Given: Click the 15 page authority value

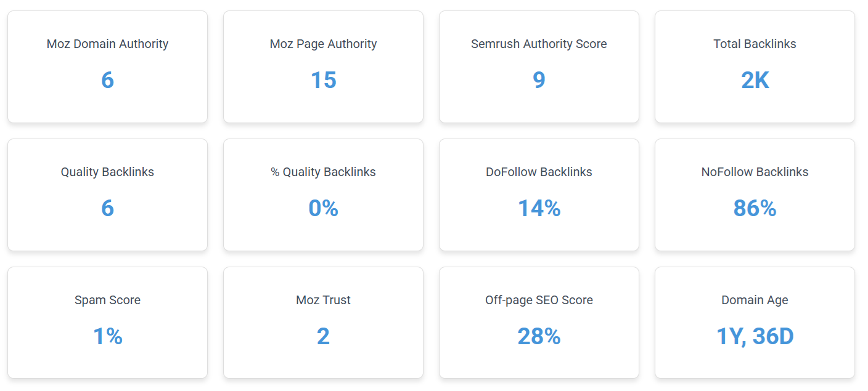Looking at the screenshot, I should coord(323,80).
